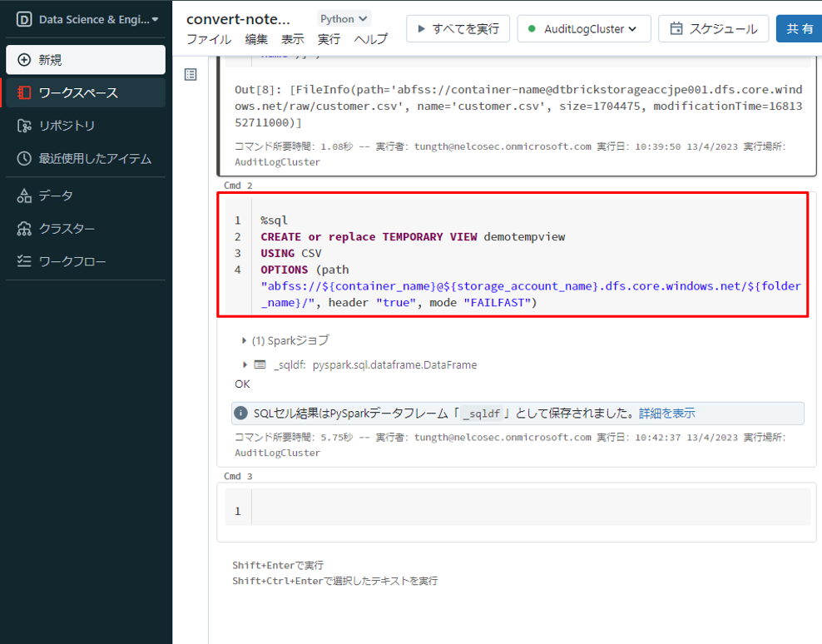Click the info icon in SQL result notice

(x=241, y=414)
